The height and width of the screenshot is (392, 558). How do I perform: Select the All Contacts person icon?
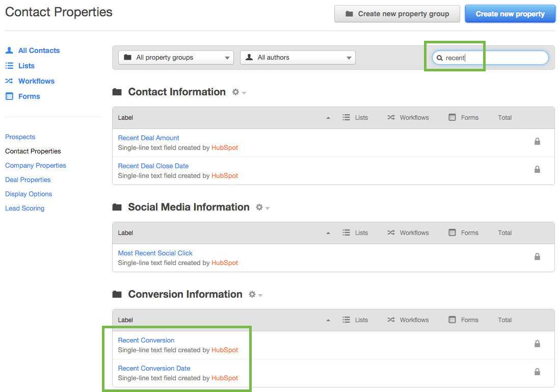tap(9, 50)
